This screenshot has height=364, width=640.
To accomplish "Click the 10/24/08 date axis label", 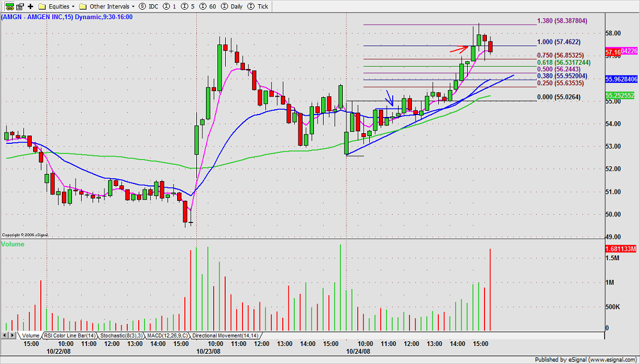I will coord(358,351).
